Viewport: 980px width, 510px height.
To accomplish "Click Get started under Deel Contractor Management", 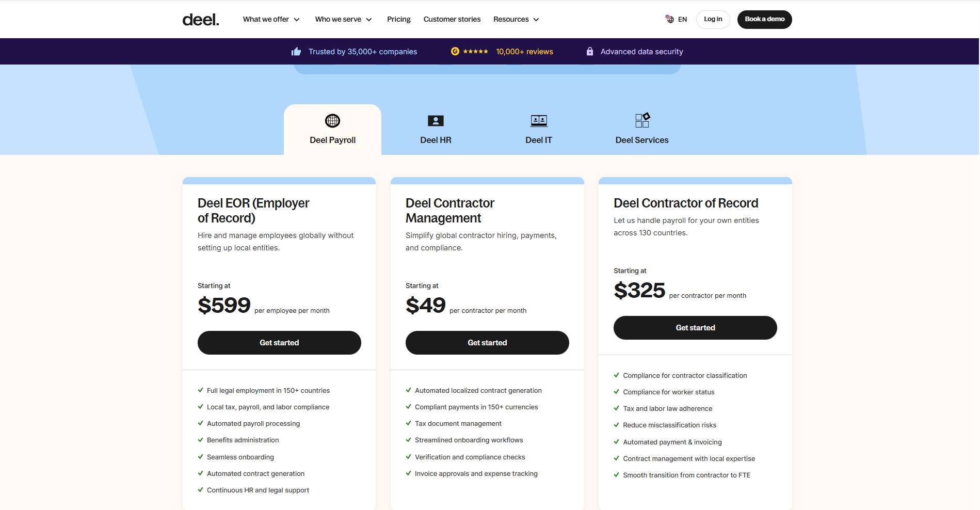I will click(487, 342).
